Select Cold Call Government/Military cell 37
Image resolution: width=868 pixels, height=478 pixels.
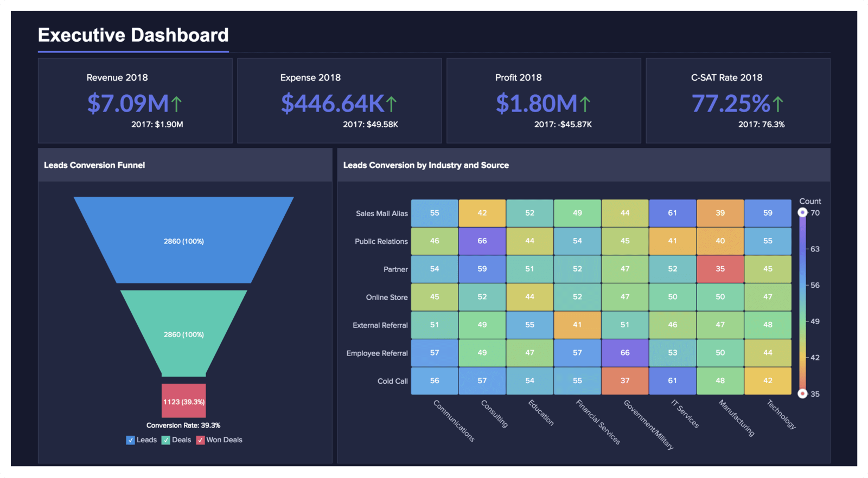(625, 381)
